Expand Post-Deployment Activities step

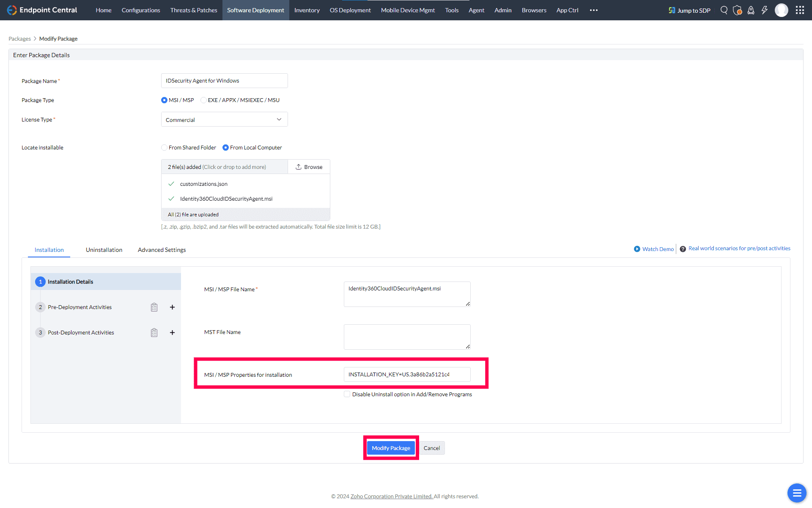(x=81, y=333)
